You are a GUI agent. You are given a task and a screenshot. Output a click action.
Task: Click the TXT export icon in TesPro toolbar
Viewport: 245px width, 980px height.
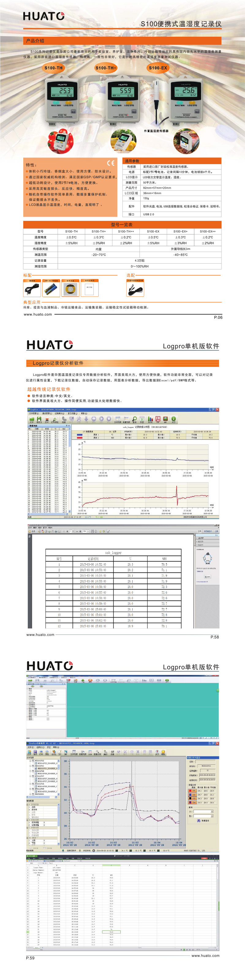(x=60, y=752)
